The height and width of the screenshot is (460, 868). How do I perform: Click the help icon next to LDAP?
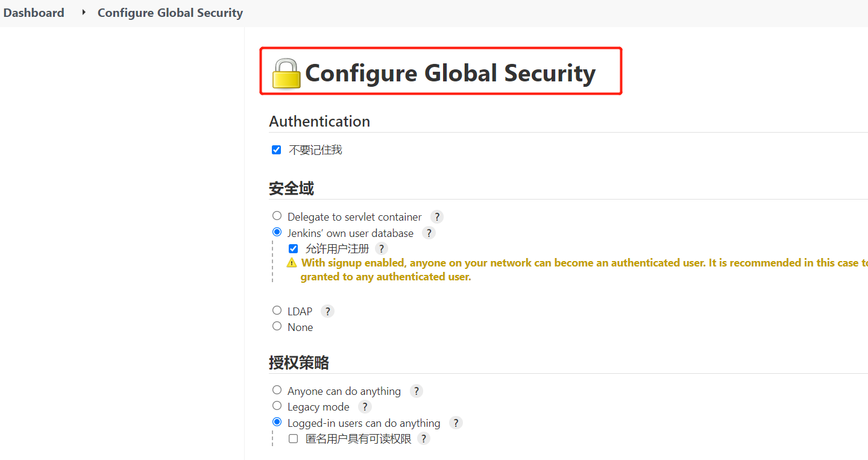pos(327,311)
